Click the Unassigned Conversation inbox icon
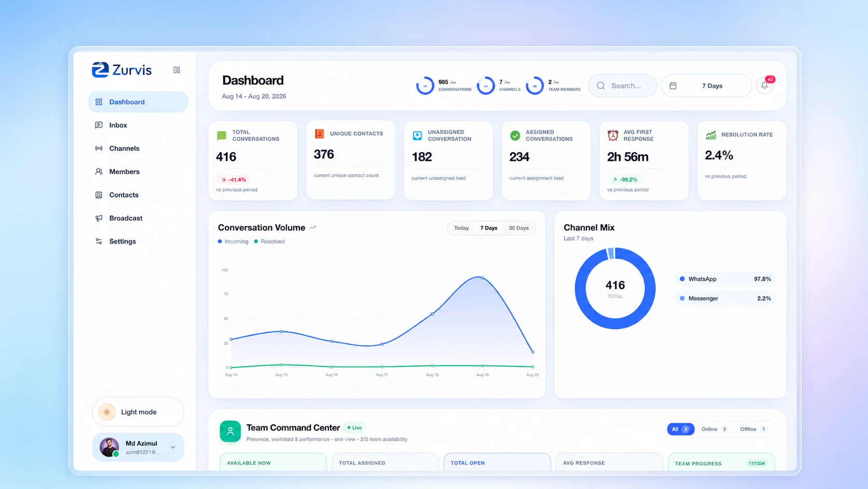The image size is (868, 489). [x=417, y=136]
